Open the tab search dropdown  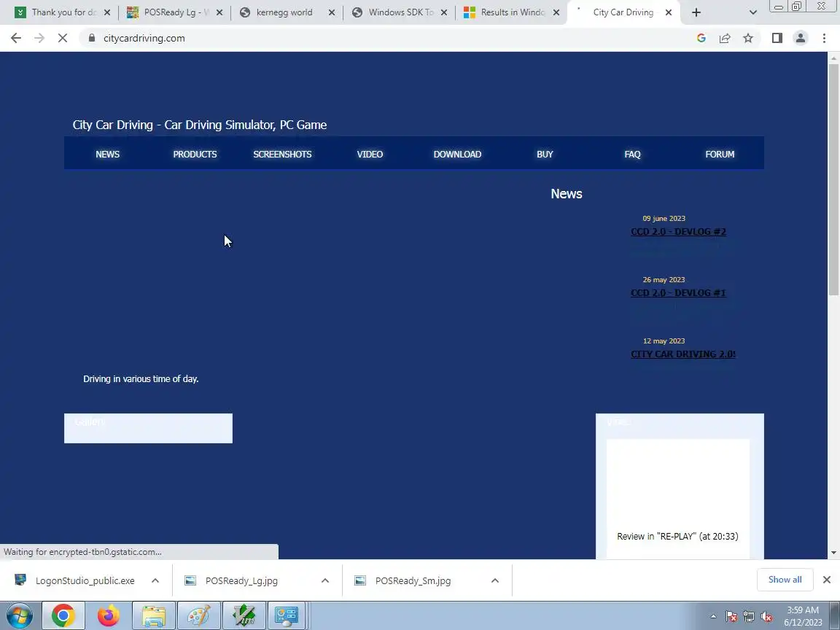pos(752,12)
